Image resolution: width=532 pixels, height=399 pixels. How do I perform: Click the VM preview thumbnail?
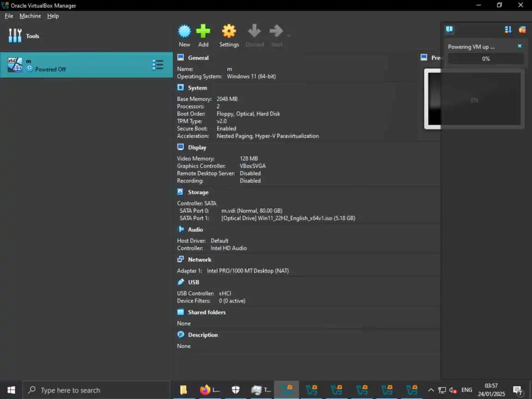point(474,99)
